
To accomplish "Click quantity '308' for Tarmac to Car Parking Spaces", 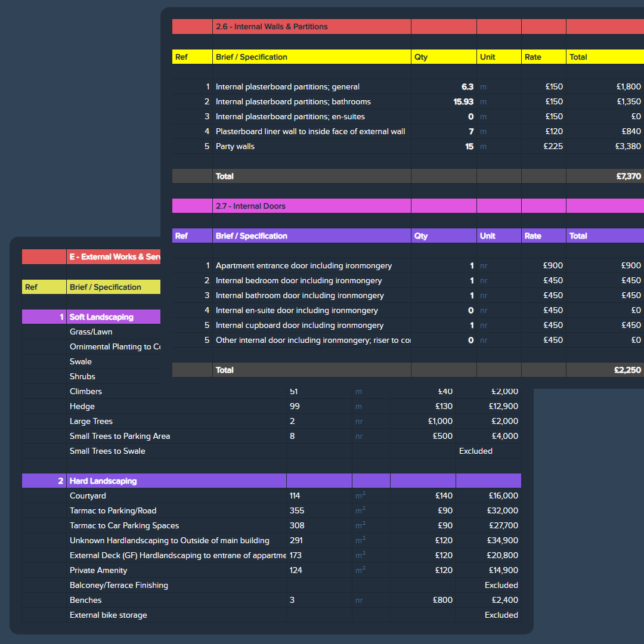I will point(297,526).
